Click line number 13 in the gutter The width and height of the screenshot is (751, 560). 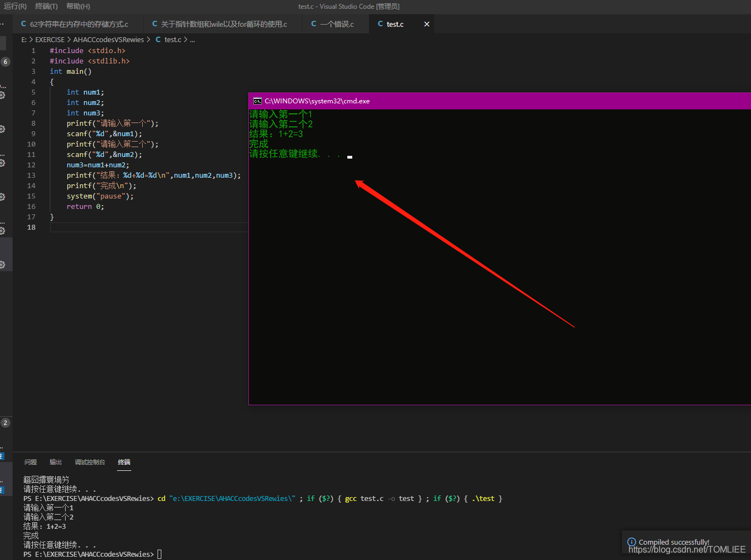(31, 175)
